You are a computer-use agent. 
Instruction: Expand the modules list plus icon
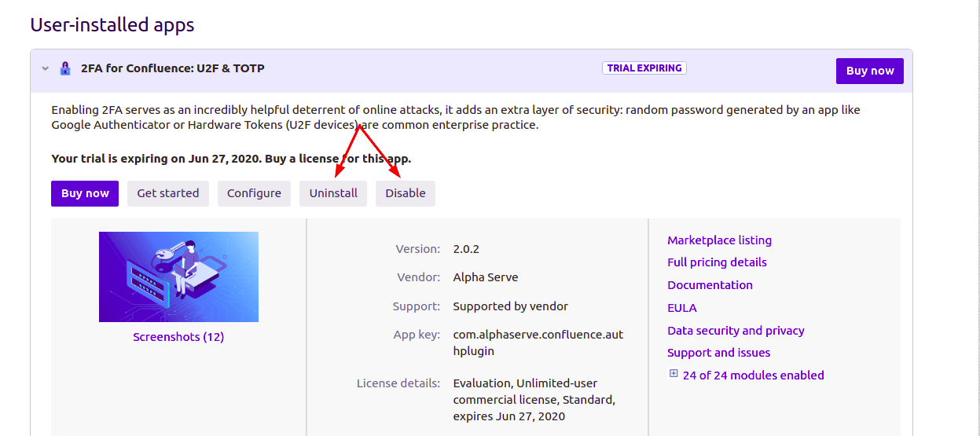coord(674,374)
